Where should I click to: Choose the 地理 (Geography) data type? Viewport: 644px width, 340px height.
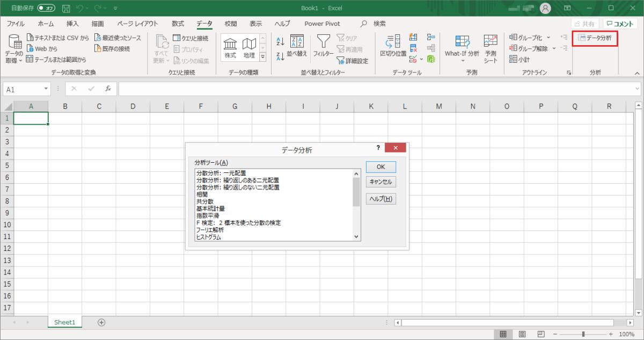pos(249,48)
